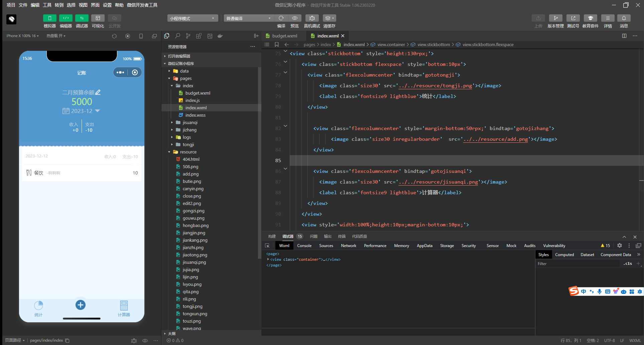Click the preview (预览) eye icon
The width and height of the screenshot is (644, 345).
tap(294, 18)
